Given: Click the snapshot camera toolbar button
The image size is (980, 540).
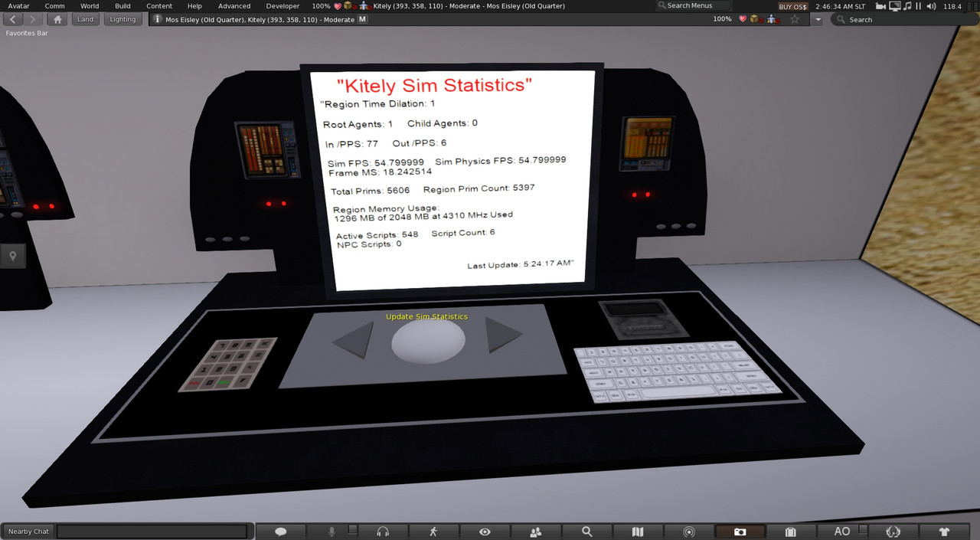Looking at the screenshot, I should (x=740, y=532).
